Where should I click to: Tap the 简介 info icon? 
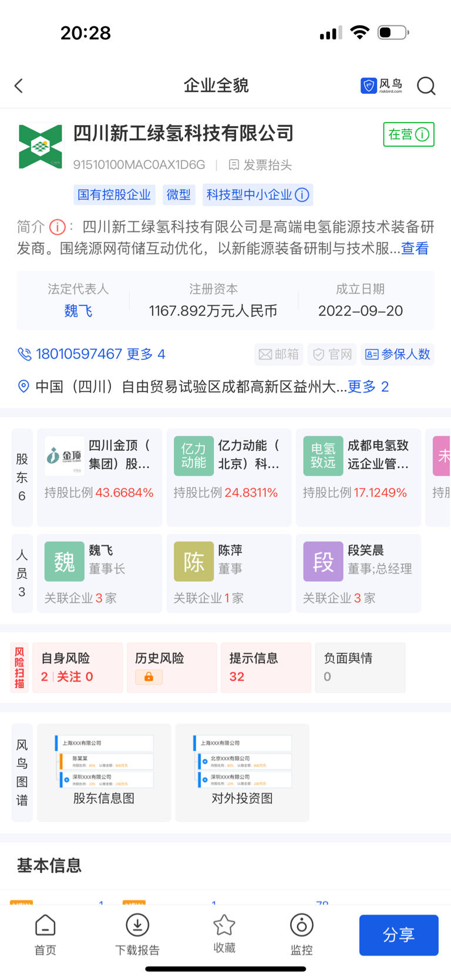click(x=57, y=227)
